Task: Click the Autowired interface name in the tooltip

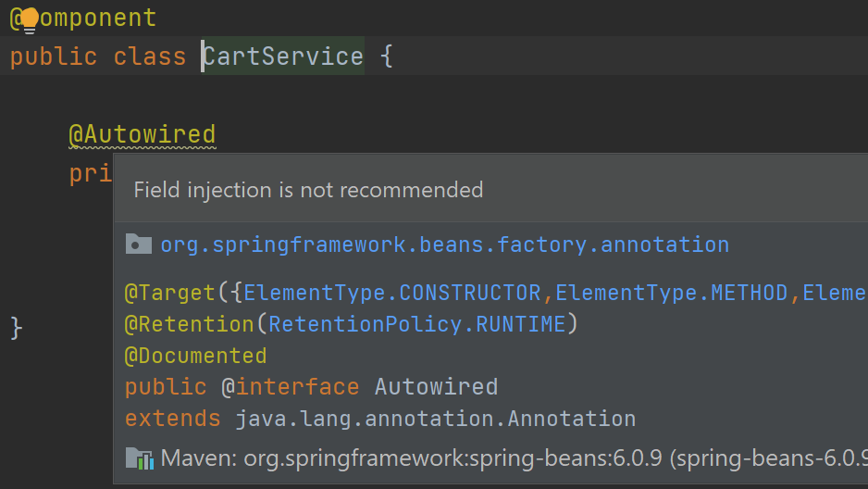Action: (x=436, y=386)
